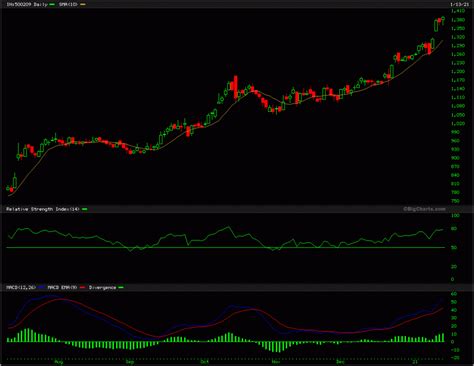Click the MACD 60 axis value
Screen dimensions: 474x366
tap(453, 294)
